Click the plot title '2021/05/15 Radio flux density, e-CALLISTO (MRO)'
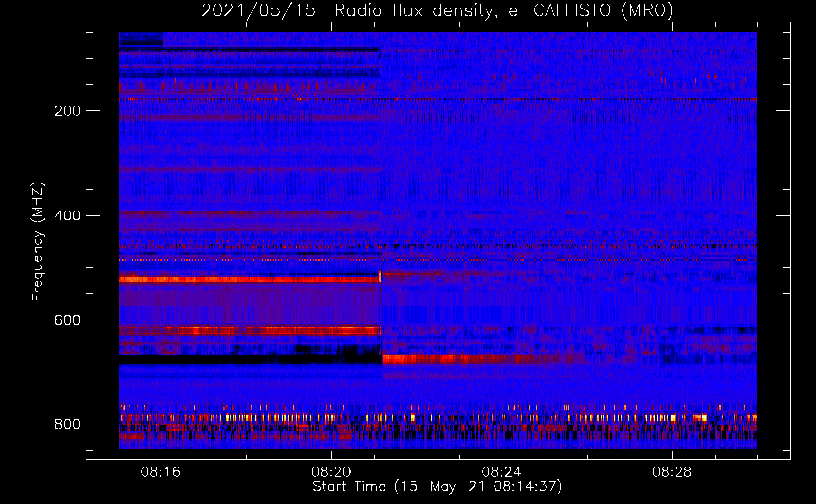This screenshot has height=504, width=816. click(437, 10)
